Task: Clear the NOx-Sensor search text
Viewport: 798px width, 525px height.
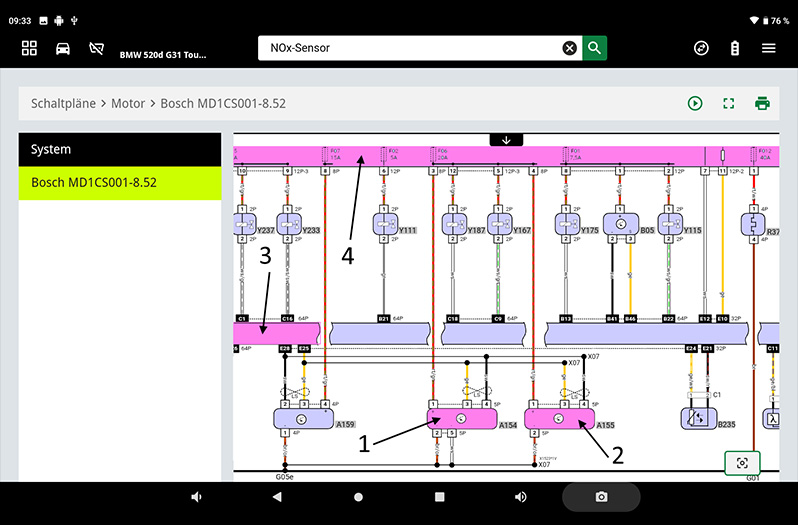Action: [x=569, y=48]
